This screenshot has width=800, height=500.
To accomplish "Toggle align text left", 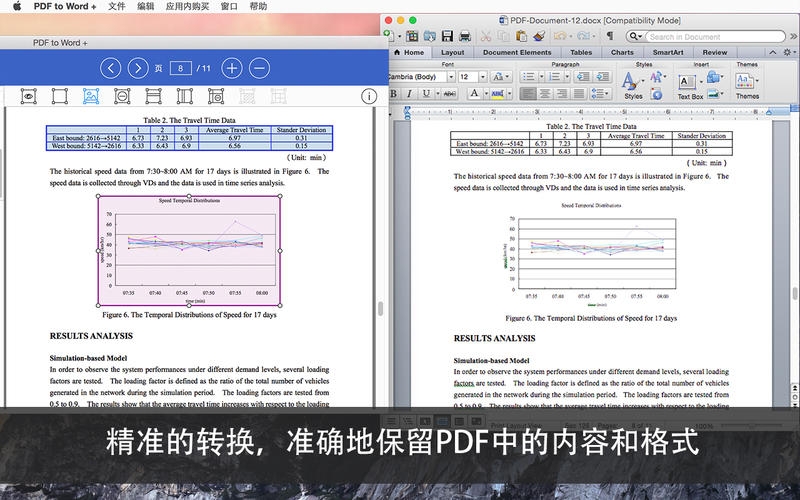I will point(528,93).
